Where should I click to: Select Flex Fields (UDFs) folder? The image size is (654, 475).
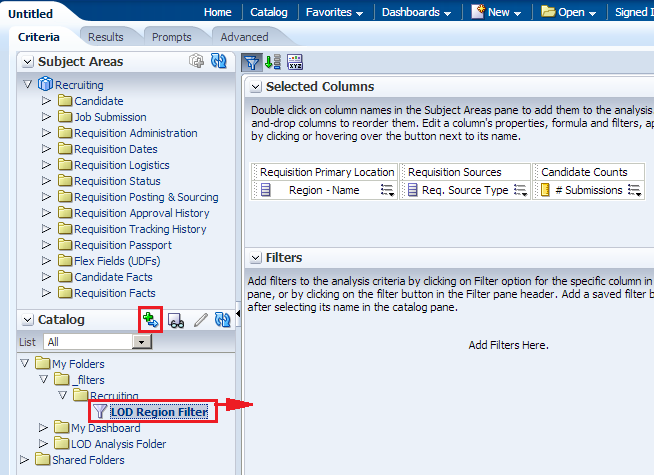coord(117,261)
